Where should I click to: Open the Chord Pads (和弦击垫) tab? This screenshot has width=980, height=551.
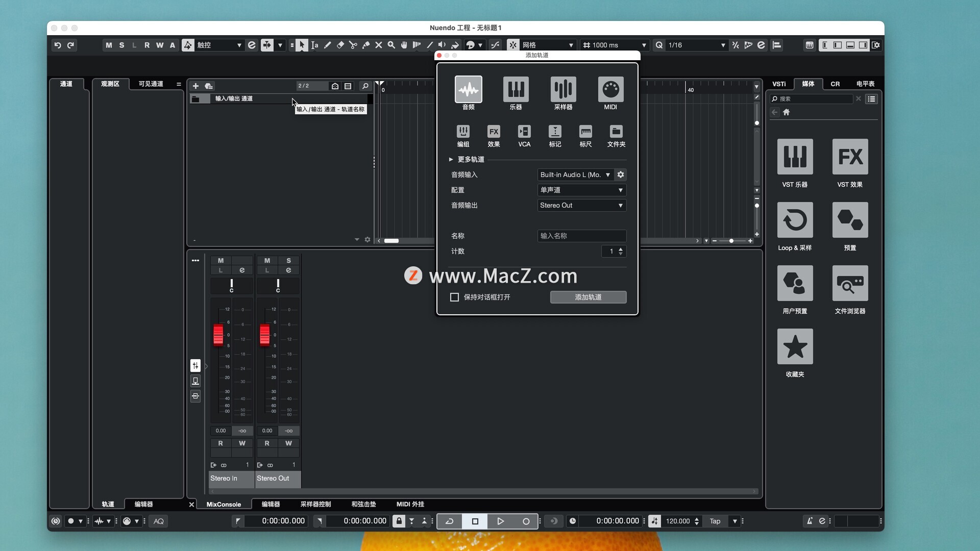363,504
